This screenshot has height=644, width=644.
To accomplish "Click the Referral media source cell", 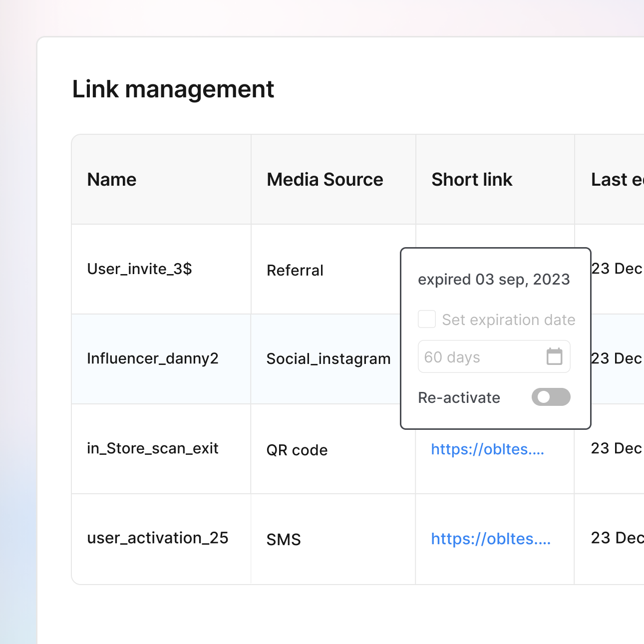I will 295,271.
